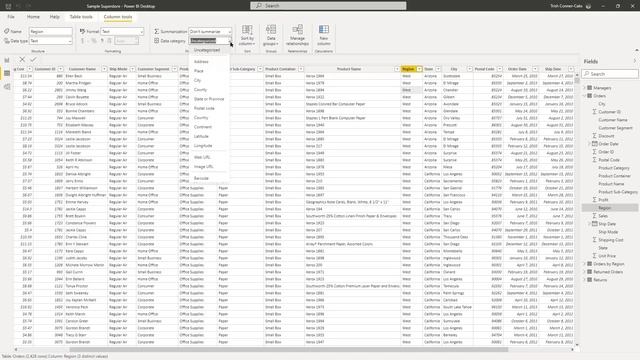Screen dimensions: 640x360
Task: Switch to the Table tools tab
Action: tap(81, 17)
